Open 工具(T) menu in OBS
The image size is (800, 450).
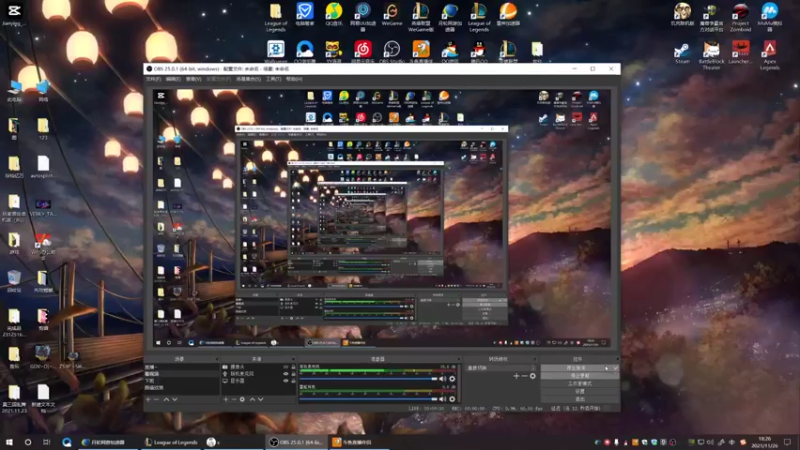(x=273, y=79)
